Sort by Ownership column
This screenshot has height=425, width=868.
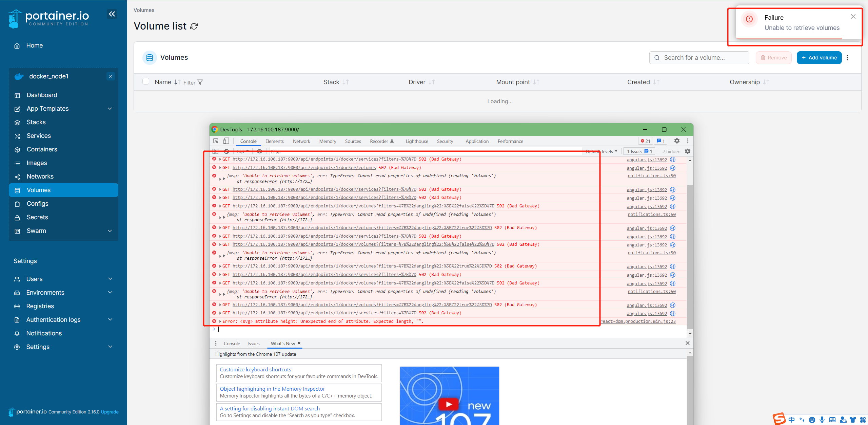point(749,82)
